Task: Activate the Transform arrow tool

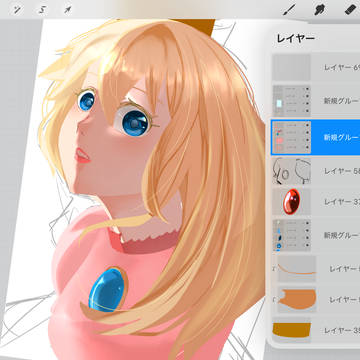Action: click(x=68, y=10)
